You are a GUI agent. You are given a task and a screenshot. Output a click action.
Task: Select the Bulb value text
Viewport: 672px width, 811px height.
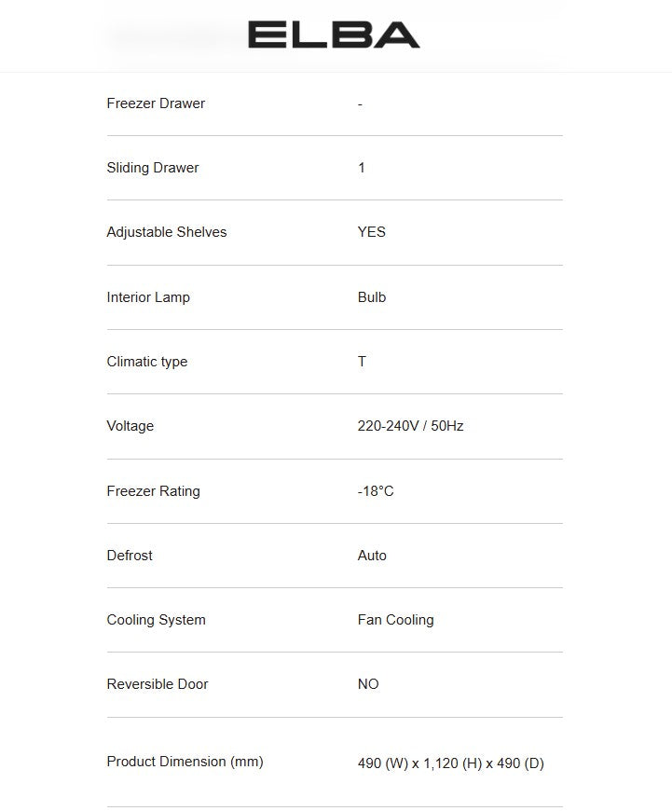click(371, 297)
